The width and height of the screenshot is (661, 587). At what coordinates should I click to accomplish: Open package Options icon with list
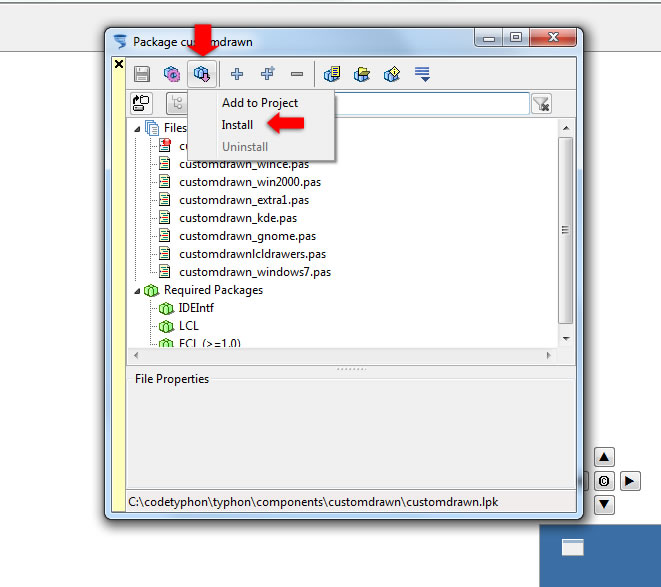332,74
